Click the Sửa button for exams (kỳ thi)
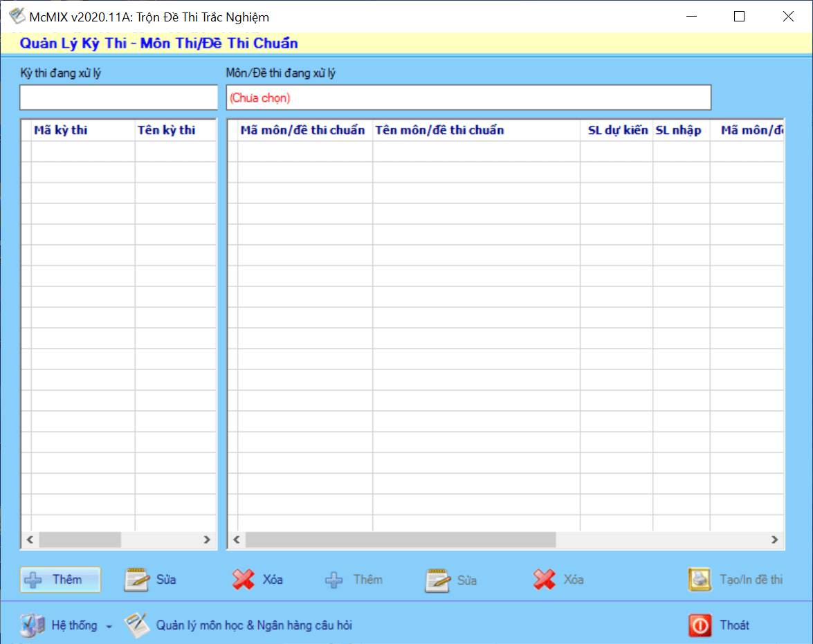Viewport: 813px width, 644px height. [x=151, y=579]
